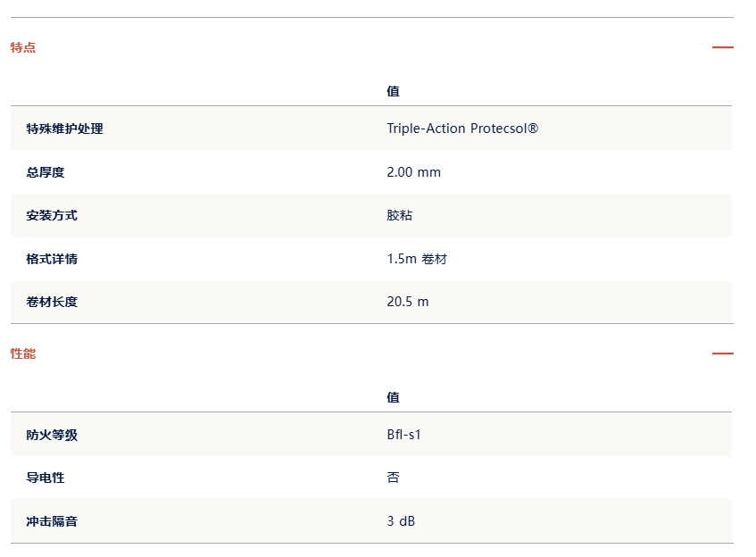This screenshot has width=756, height=557.
Task: Click the 20.5 m roll length value
Action: click(x=408, y=302)
